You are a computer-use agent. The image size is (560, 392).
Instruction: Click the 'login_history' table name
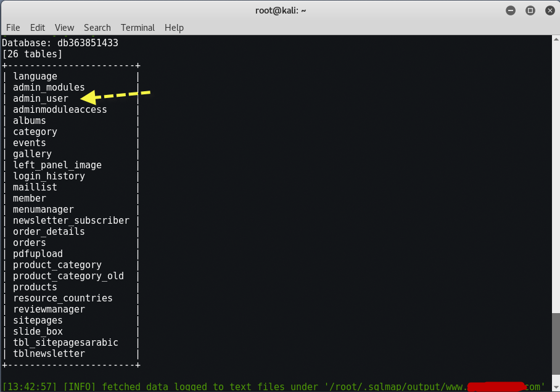coord(49,176)
